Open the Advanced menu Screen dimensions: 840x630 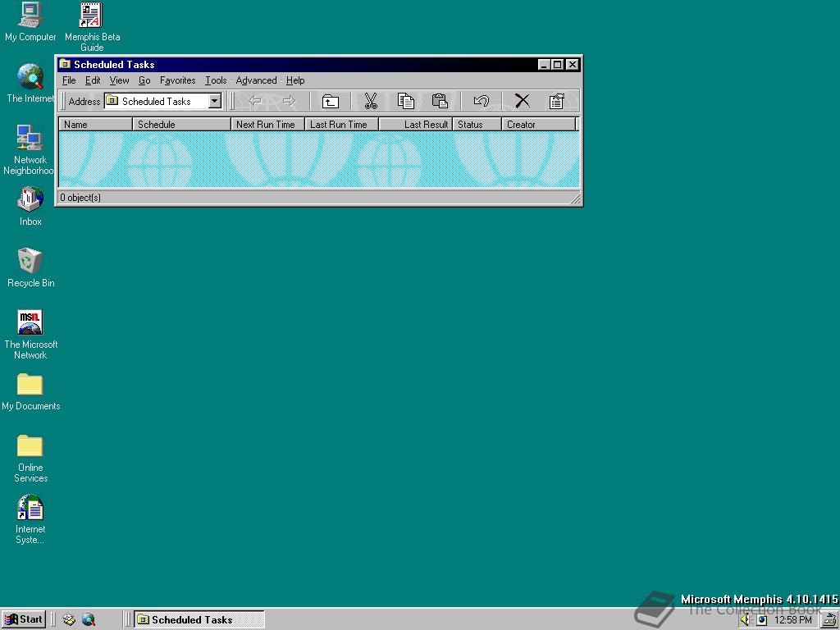pyautogui.click(x=256, y=80)
